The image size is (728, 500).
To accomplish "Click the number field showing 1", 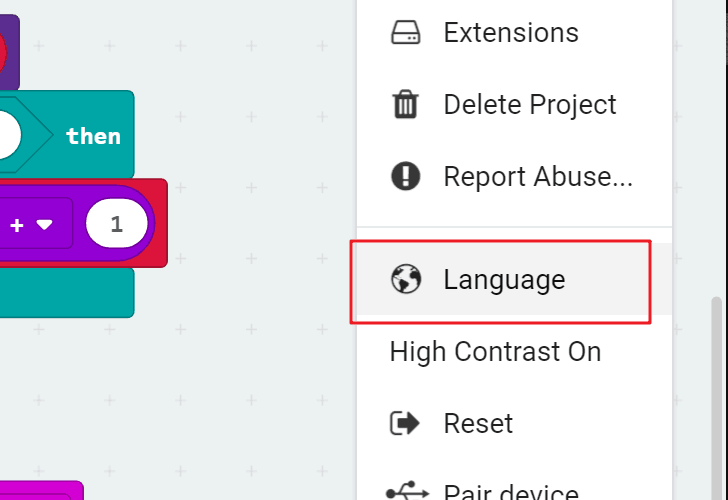I will [x=116, y=225].
